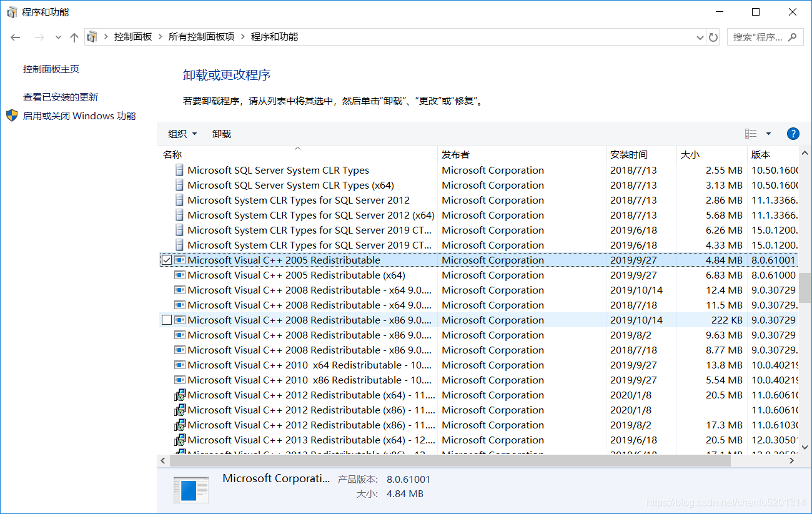Click product version 8.0.61001 in details pane
812x514 pixels.
[x=408, y=479]
